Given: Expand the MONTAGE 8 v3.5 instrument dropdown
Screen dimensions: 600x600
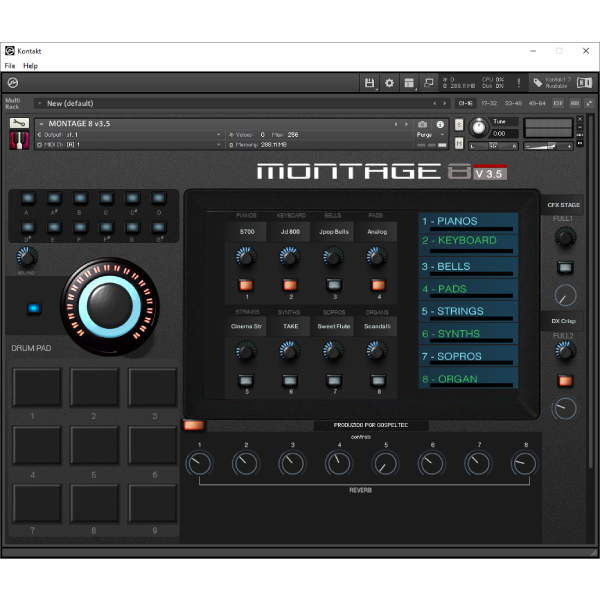Looking at the screenshot, I should click(x=41, y=124).
